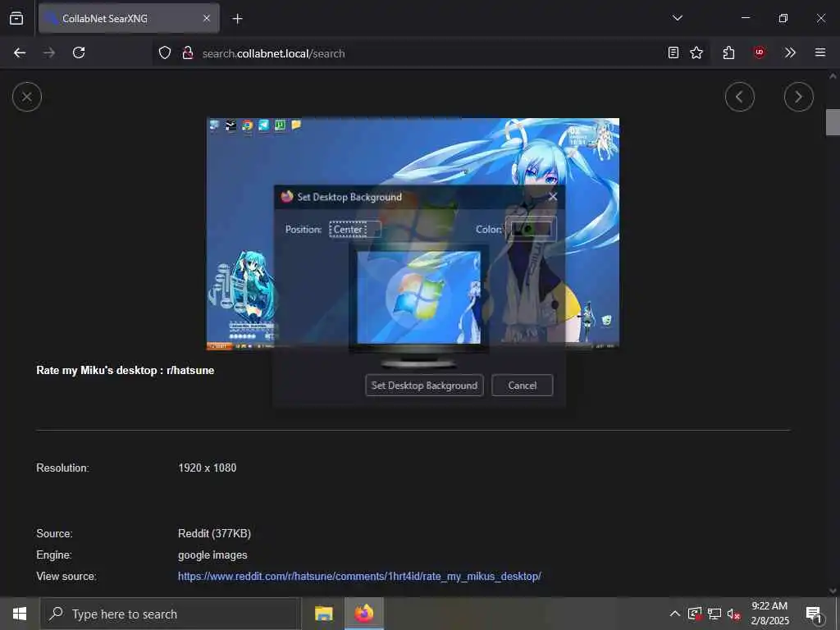Select the resolution value 1920 x 1080
This screenshot has width=840, height=630.
pyautogui.click(x=208, y=468)
